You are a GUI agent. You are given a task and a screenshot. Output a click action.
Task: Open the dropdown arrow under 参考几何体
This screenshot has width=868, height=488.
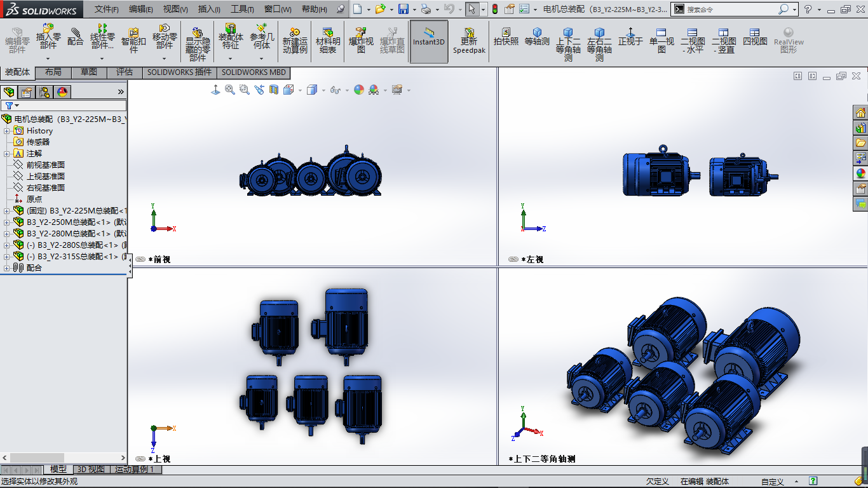coord(262,58)
